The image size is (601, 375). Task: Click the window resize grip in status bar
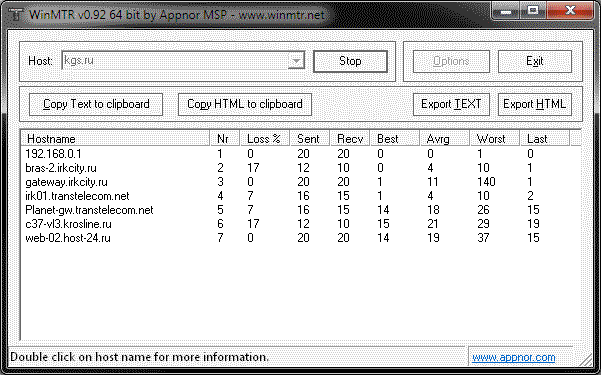click(x=586, y=360)
